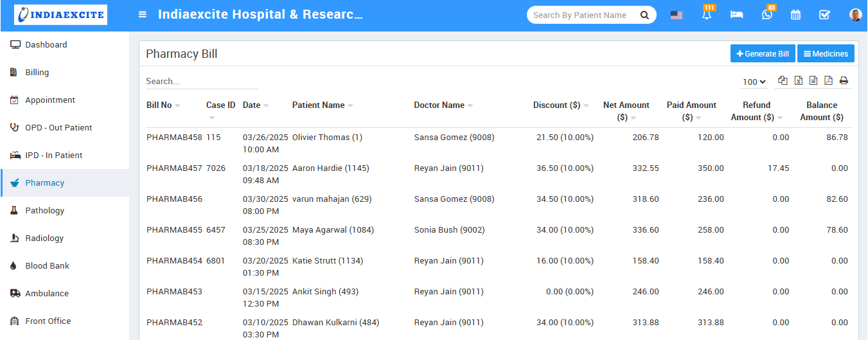Open the task checklist icon

click(825, 15)
